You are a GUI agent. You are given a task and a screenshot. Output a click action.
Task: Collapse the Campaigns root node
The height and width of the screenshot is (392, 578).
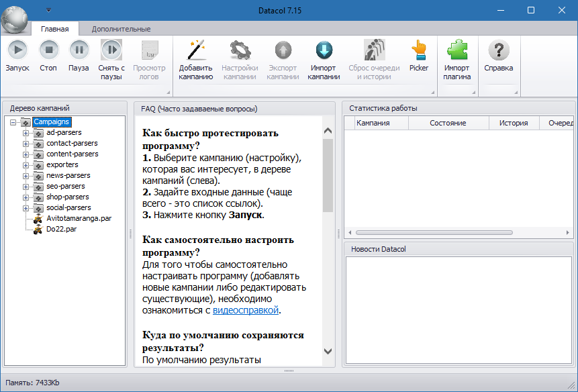[13, 122]
